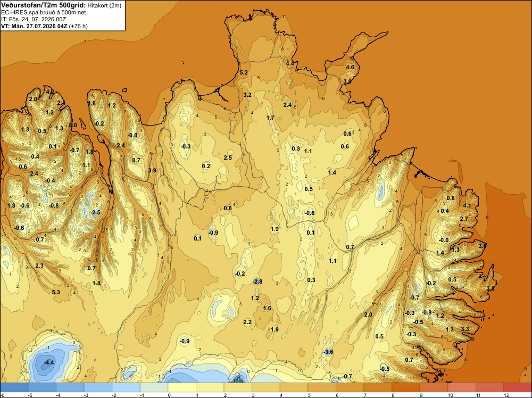Click legend swatch between -2 and -1
This screenshot has width=532, height=398.
tap(126, 387)
